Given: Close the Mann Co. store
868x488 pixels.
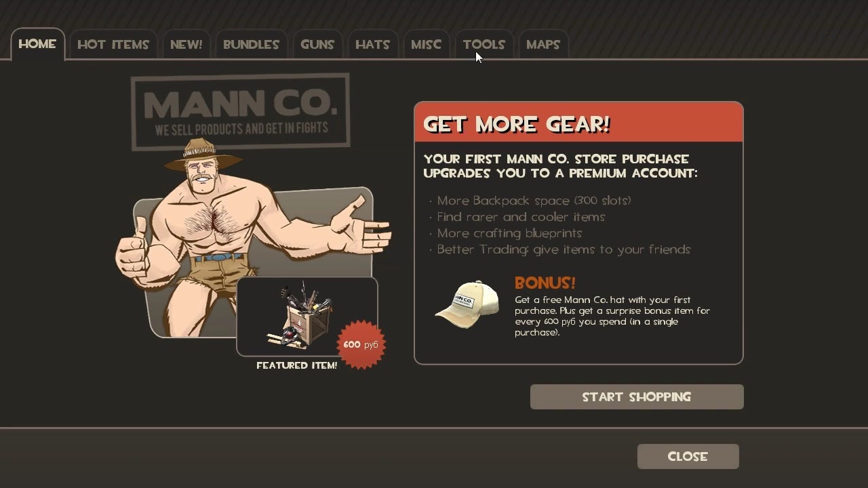Looking at the screenshot, I should tap(688, 457).
